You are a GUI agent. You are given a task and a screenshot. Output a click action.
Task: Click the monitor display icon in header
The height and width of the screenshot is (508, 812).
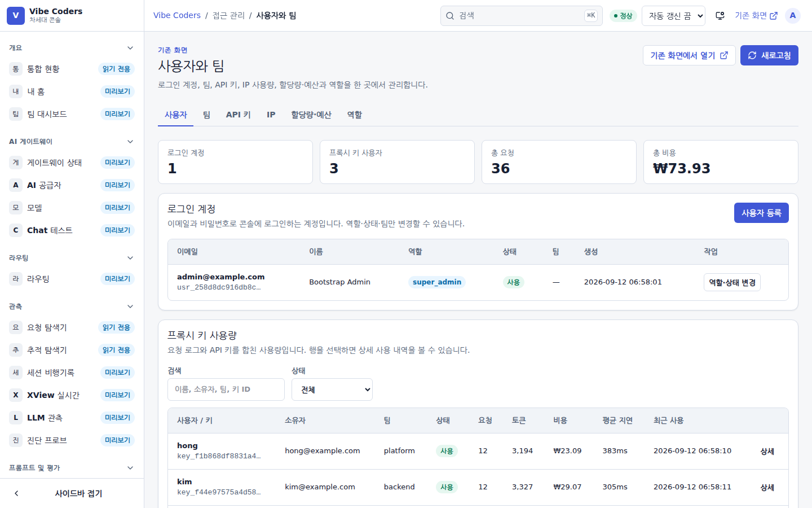point(720,16)
